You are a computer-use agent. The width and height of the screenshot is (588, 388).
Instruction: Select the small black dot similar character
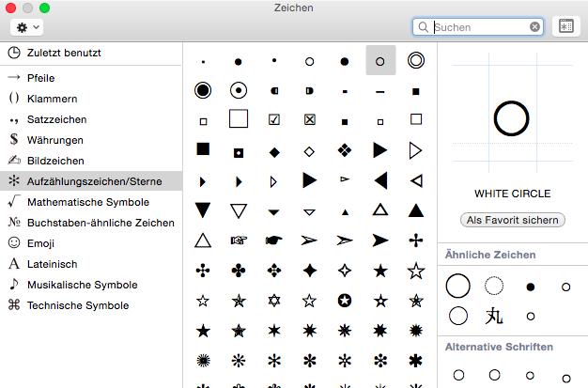(531, 287)
